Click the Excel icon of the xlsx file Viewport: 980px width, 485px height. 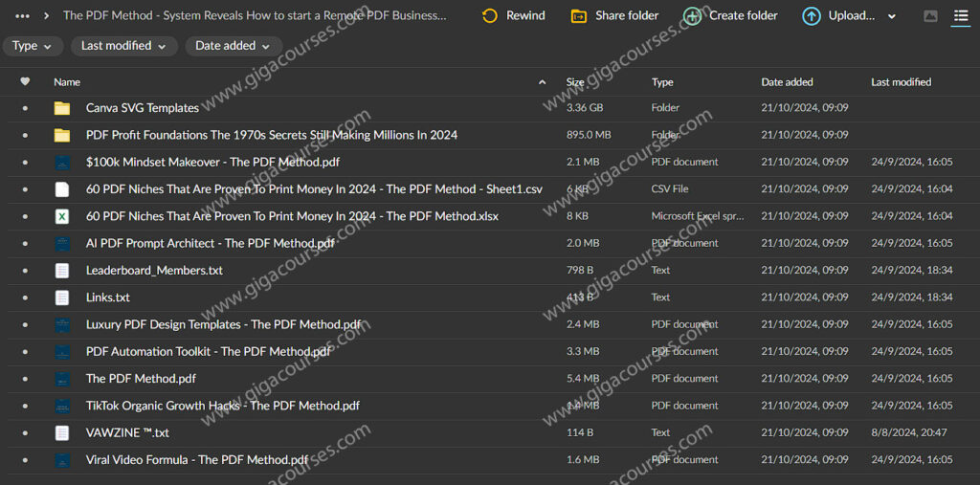click(x=62, y=216)
